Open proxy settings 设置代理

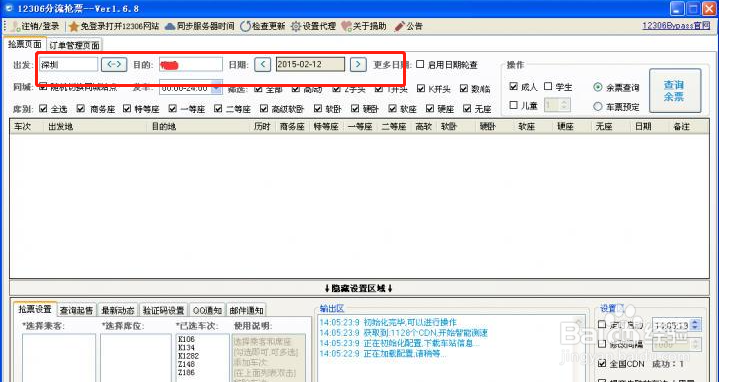click(313, 27)
